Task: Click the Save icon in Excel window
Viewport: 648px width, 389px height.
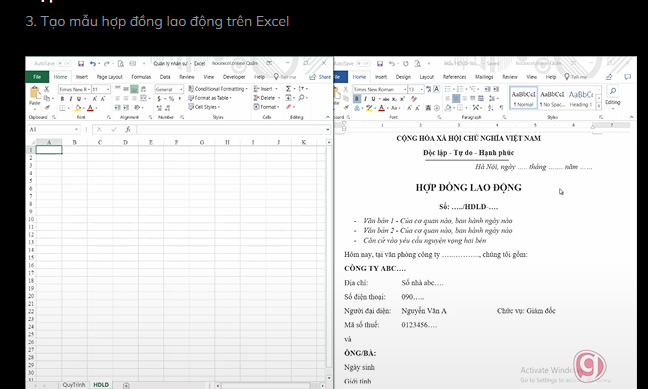Action: (81, 63)
